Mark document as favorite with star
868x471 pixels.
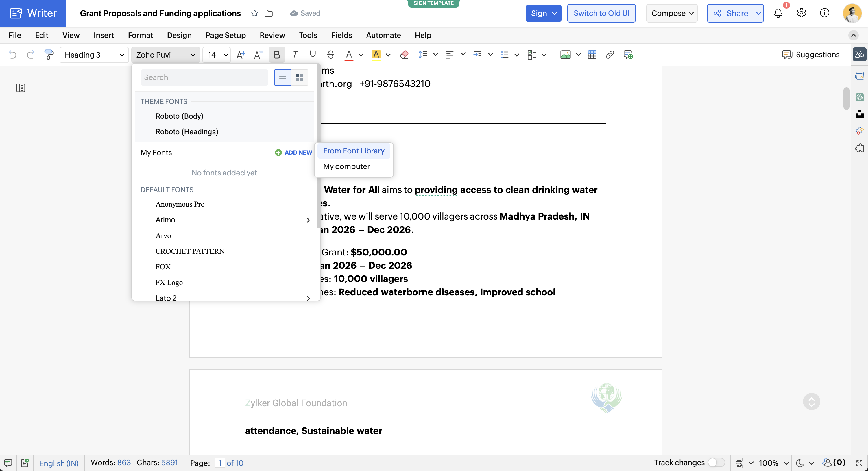[x=255, y=13]
